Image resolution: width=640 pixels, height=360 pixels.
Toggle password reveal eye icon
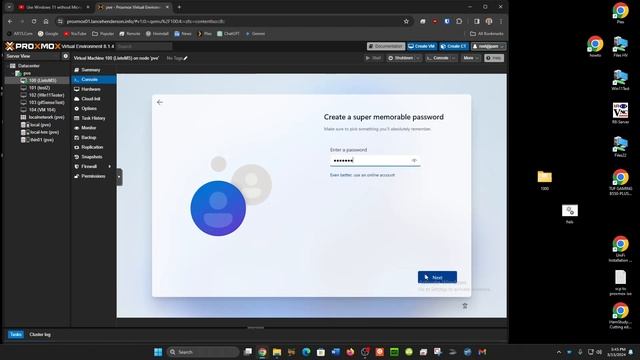414,161
